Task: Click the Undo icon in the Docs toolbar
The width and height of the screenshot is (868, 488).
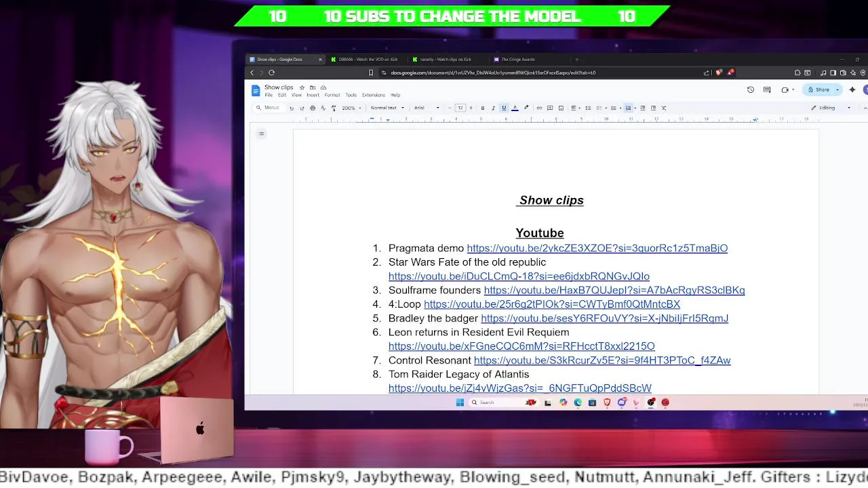Action: 292,108
